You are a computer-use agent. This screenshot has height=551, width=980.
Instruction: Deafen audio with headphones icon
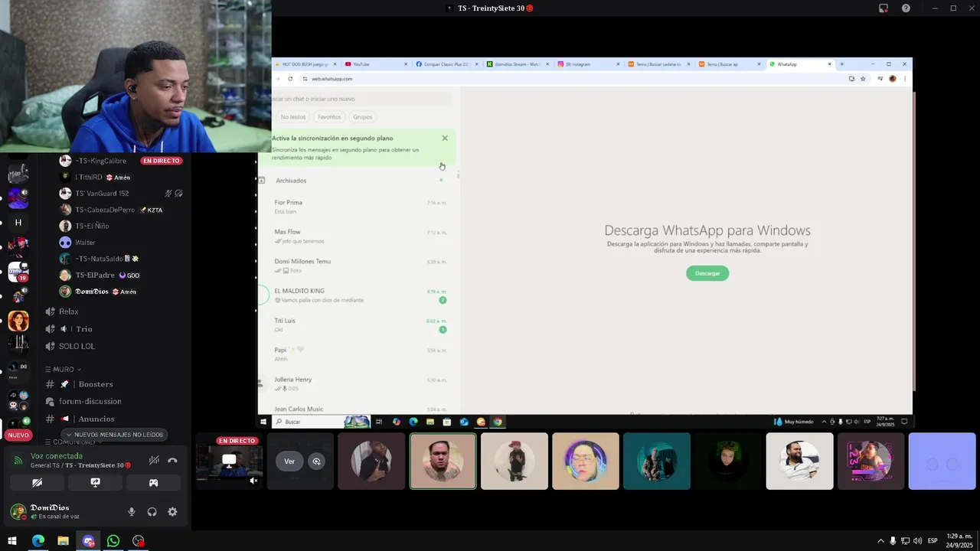pos(152,512)
